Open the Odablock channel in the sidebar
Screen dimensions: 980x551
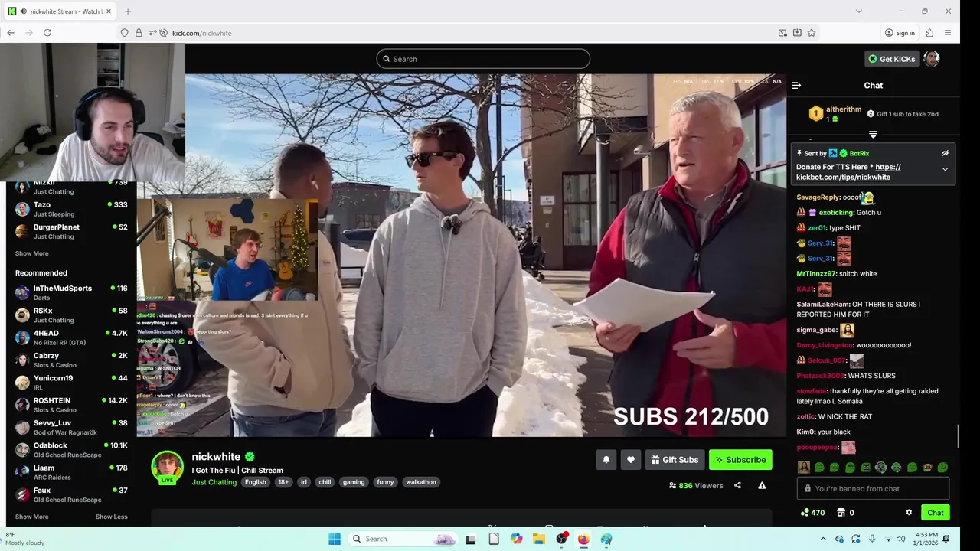pos(71,449)
